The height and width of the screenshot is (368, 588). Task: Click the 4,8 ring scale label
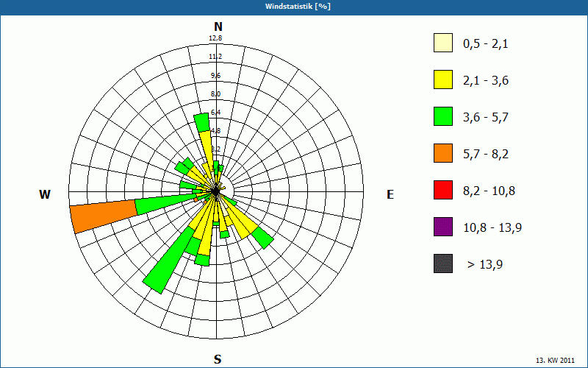pos(215,131)
